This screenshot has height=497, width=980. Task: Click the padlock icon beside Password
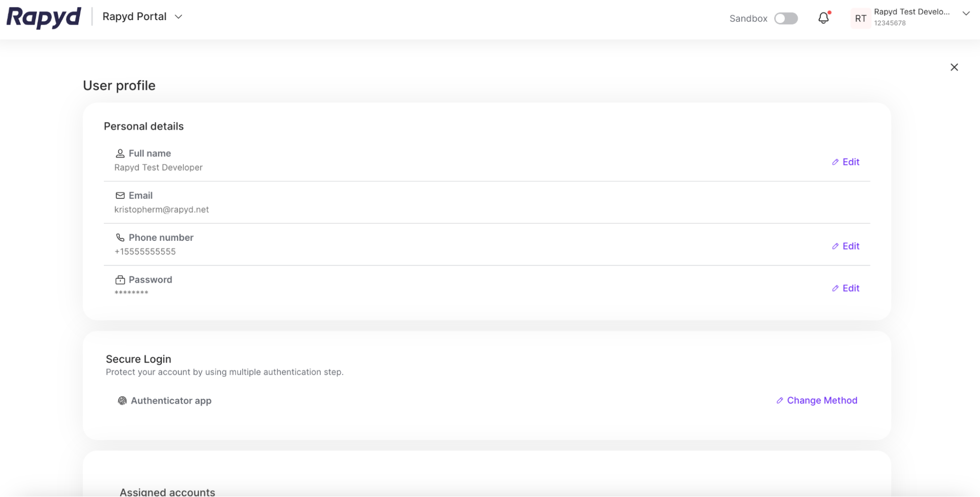pos(119,280)
